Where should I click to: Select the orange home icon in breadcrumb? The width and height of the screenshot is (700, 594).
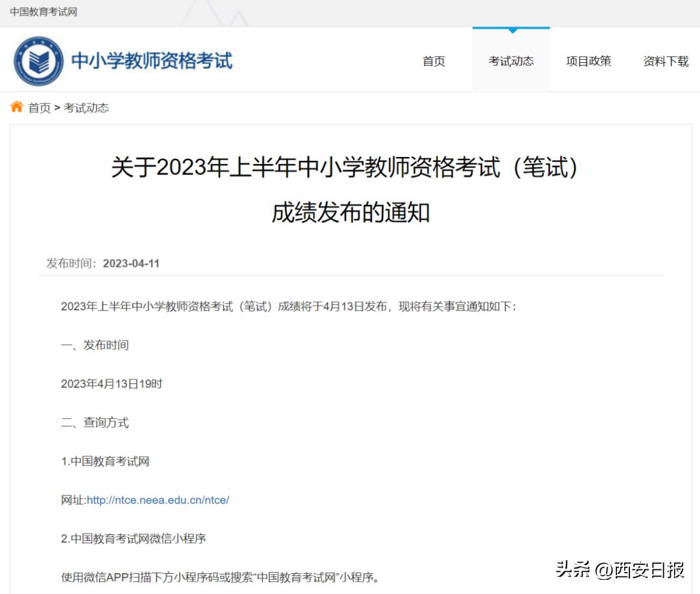[x=16, y=108]
